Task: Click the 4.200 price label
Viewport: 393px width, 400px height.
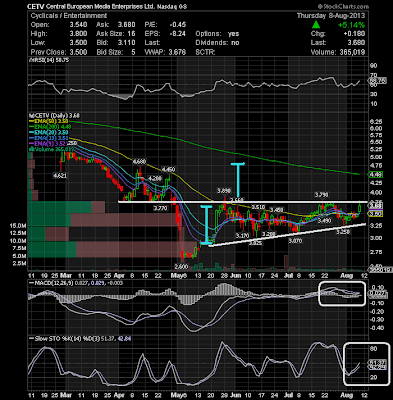Action: [x=155, y=178]
